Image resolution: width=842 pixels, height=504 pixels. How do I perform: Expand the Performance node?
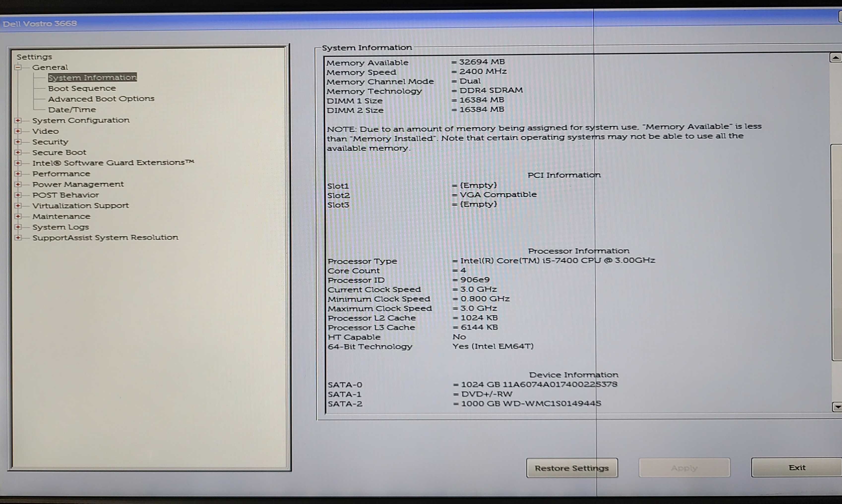pyautogui.click(x=18, y=173)
